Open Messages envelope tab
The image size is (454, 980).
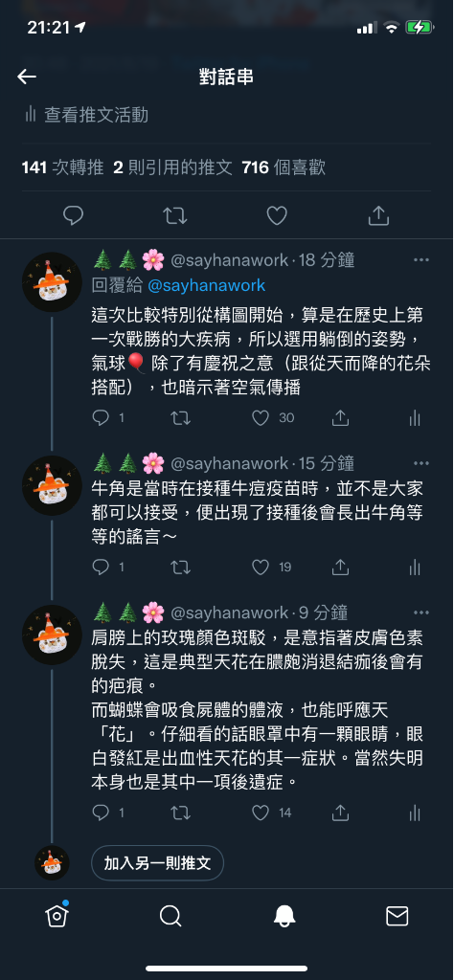point(397,916)
